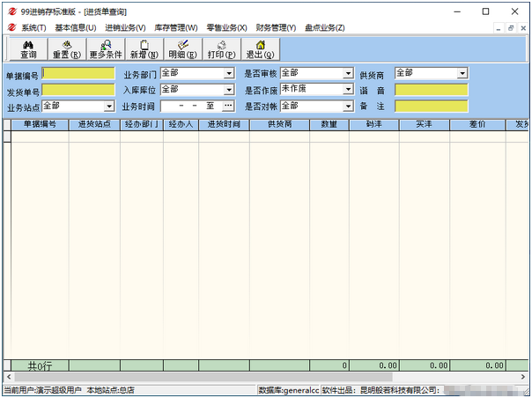Click 软件出品: 昆明般若科技有限公司 status text
This screenshot has height=398, width=532.
pyautogui.click(x=381, y=391)
